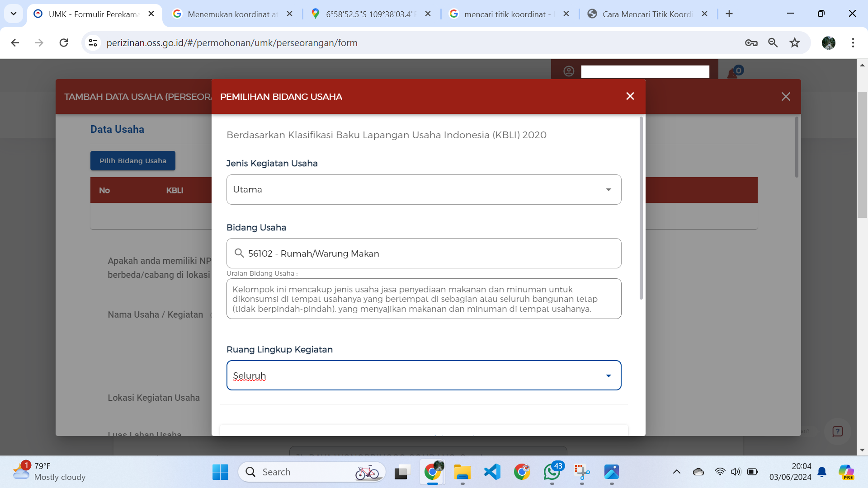Click the help question icon
The image size is (868, 488).
[x=837, y=431]
